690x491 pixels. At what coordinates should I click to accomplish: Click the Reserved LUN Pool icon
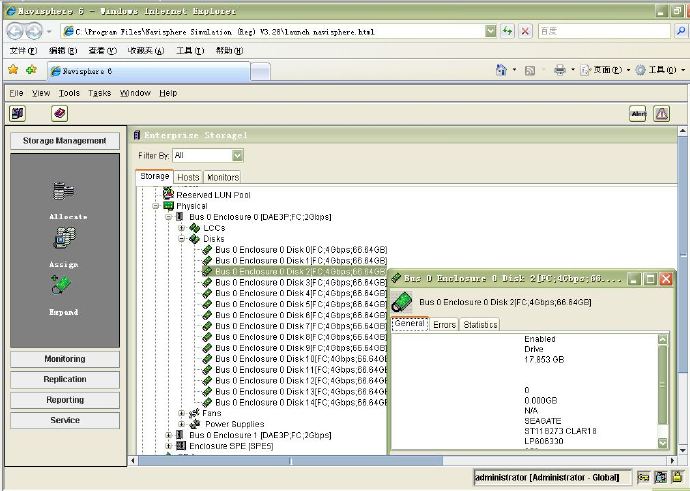click(169, 194)
